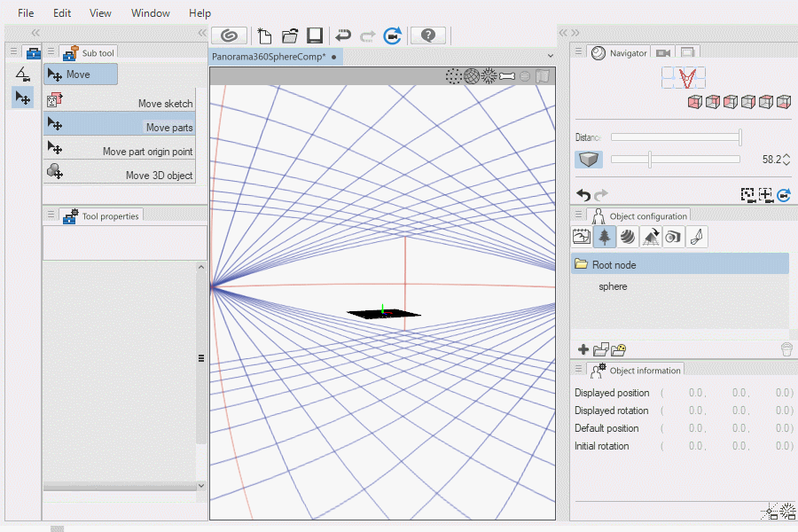Open the document tabs dropdown chevron

click(550, 57)
